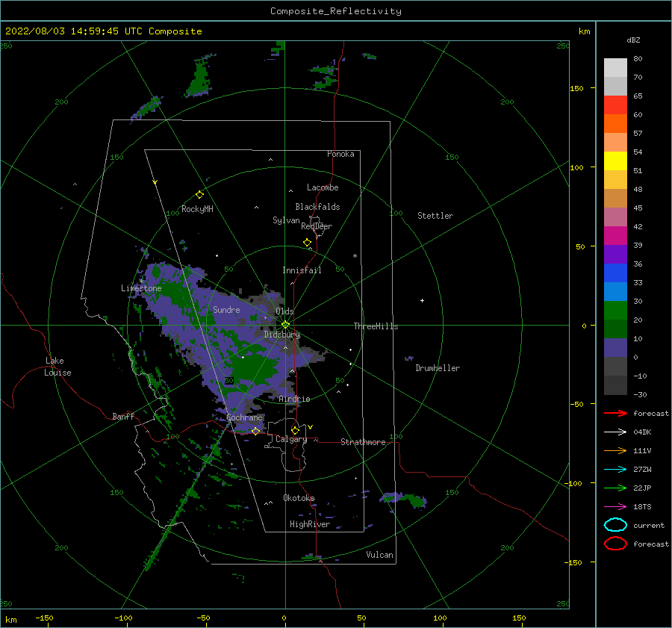The width and height of the screenshot is (672, 628).
Task: Click the magenta 18TS arrow icon
Action: (615, 507)
